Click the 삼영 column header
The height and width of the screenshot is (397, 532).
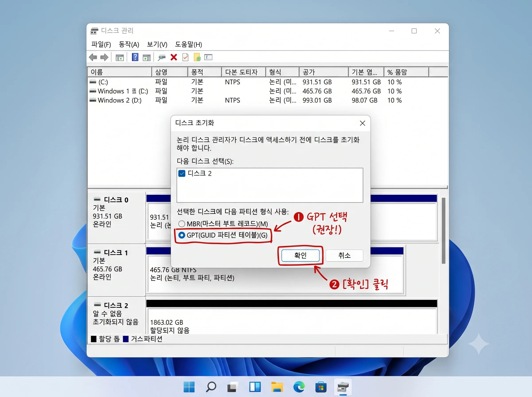point(170,72)
